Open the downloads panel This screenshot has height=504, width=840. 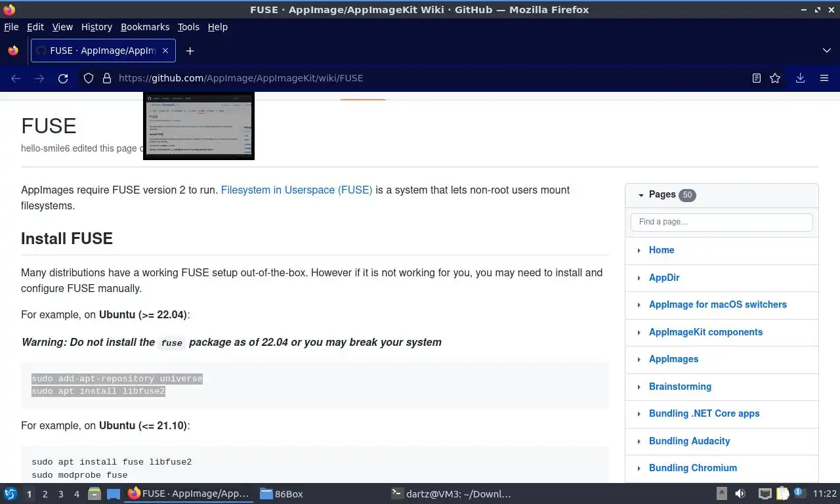[x=800, y=78]
